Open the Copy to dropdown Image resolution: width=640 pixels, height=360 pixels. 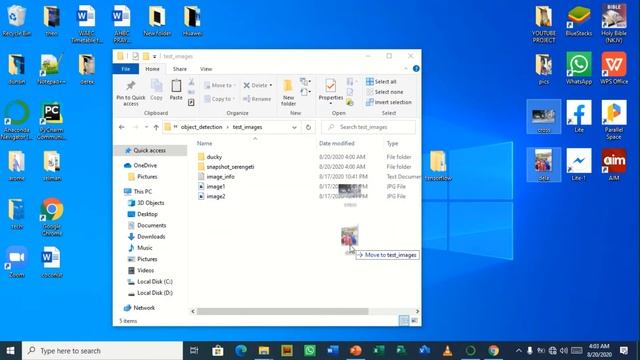[x=220, y=99]
